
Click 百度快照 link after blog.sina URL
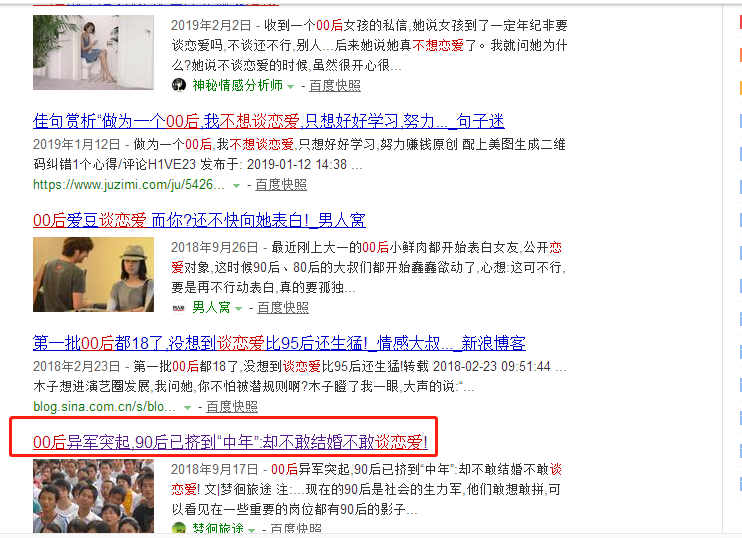coord(232,406)
